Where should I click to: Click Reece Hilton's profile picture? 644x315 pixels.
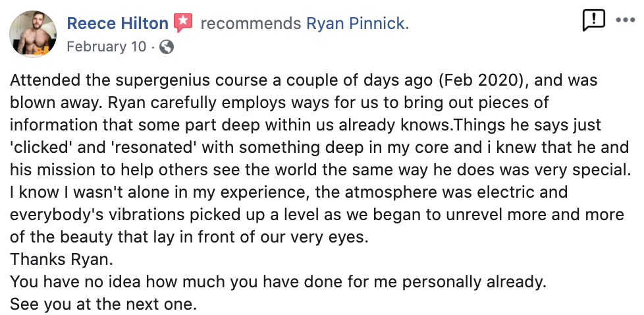pyautogui.click(x=32, y=34)
